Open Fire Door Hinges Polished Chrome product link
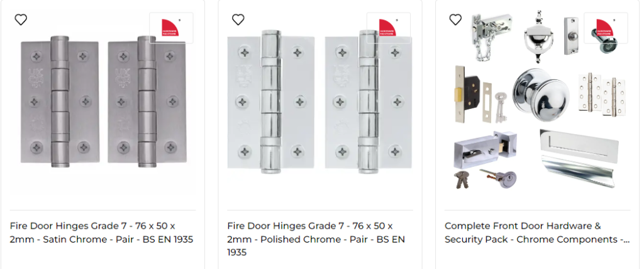 click(x=316, y=239)
